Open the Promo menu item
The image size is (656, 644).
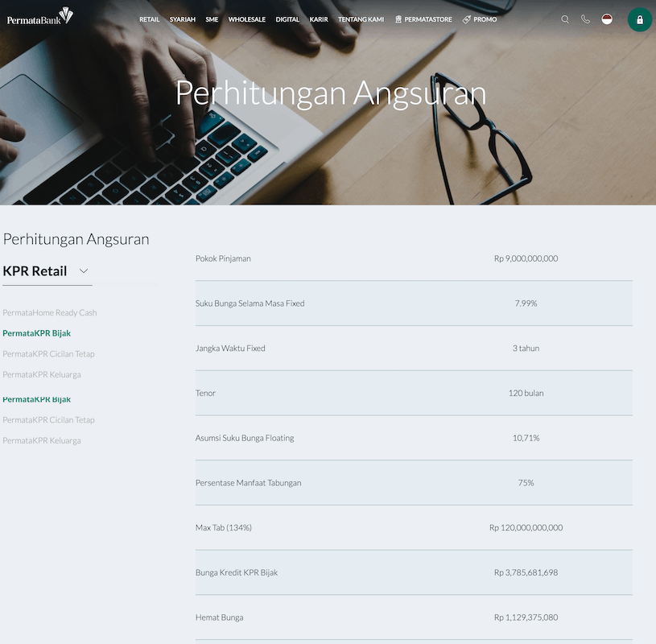(x=480, y=19)
